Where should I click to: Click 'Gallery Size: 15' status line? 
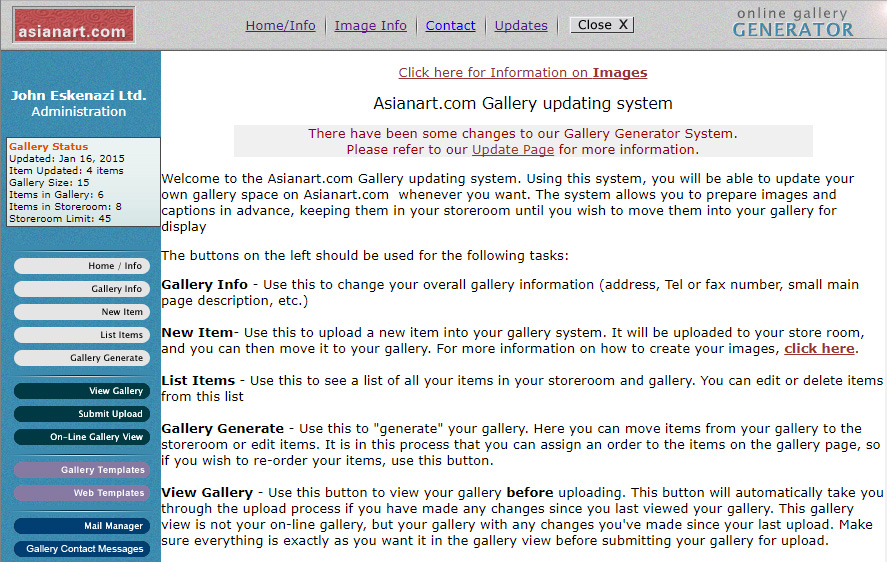(x=49, y=182)
